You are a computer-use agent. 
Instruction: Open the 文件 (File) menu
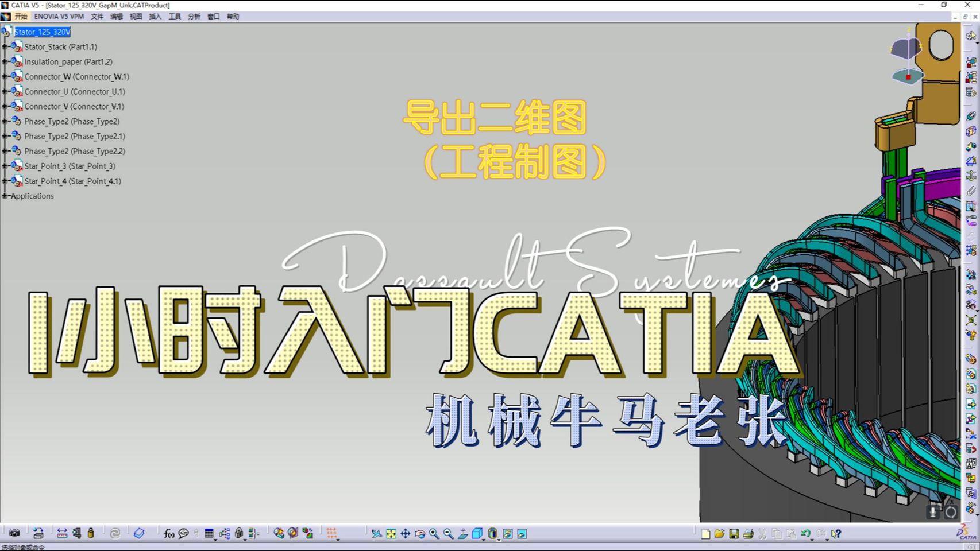point(97,17)
